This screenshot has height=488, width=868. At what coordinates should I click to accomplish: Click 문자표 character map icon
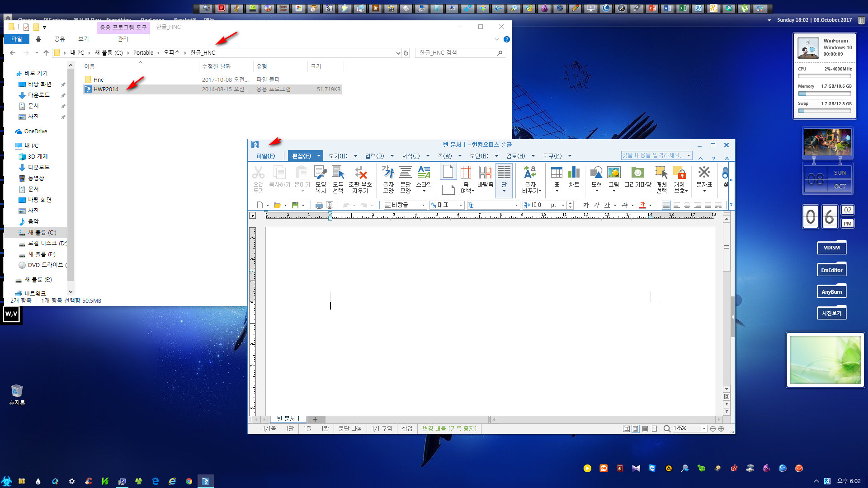[704, 178]
